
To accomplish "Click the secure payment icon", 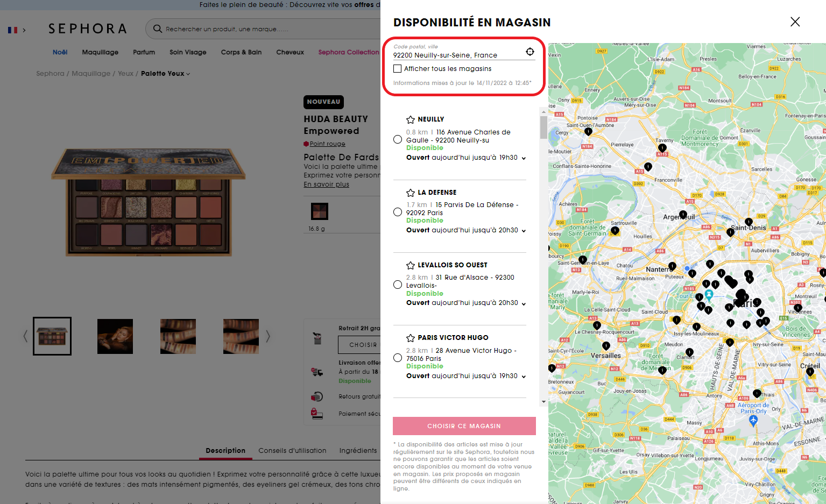I will tap(317, 414).
